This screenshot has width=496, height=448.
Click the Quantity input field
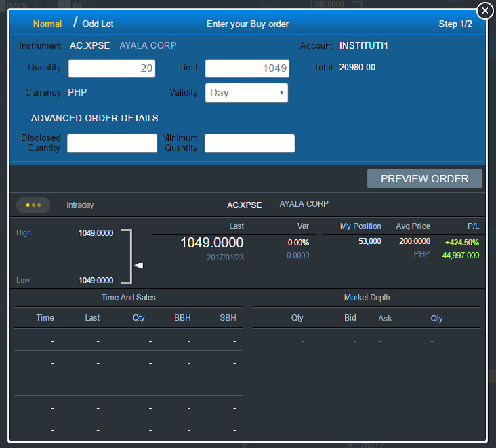[112, 68]
